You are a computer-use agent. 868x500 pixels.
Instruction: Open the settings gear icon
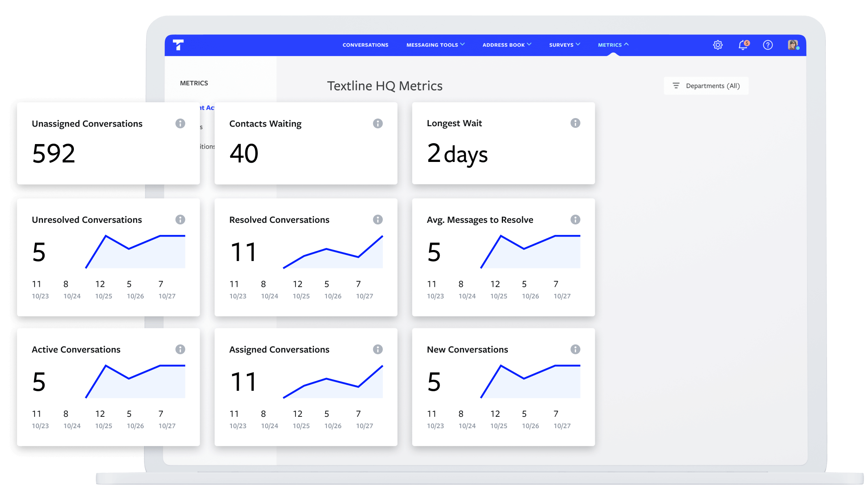718,45
